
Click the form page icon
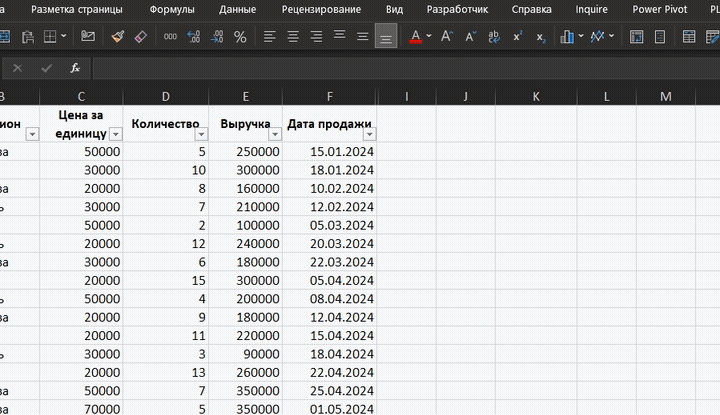coord(660,37)
